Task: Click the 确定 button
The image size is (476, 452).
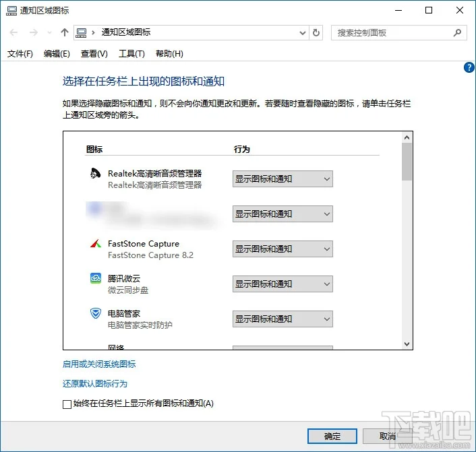Action: [332, 437]
